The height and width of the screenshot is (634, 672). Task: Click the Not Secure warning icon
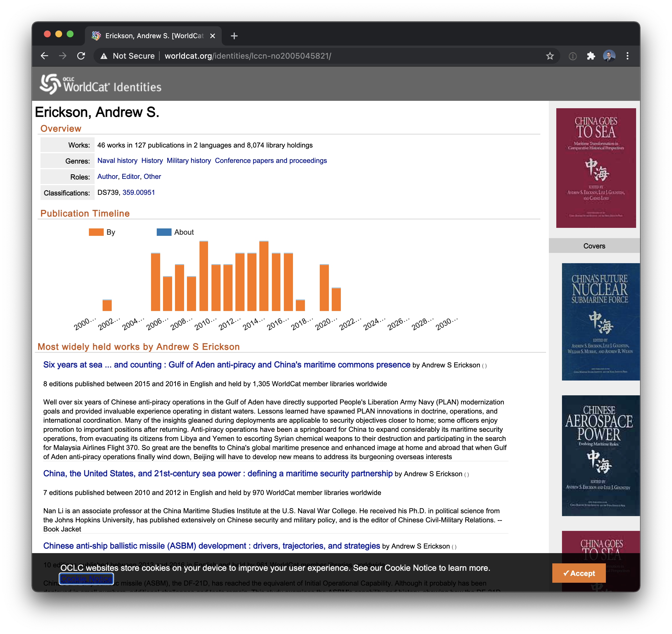coord(104,56)
